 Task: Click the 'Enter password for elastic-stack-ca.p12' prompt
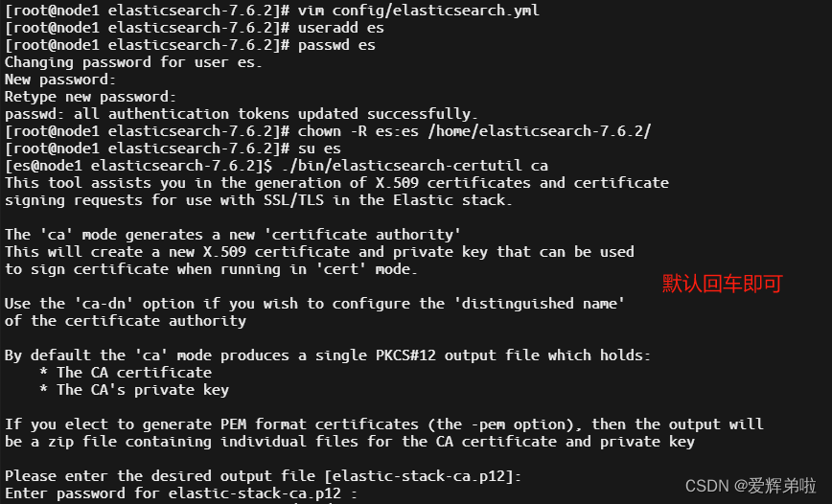(173, 493)
